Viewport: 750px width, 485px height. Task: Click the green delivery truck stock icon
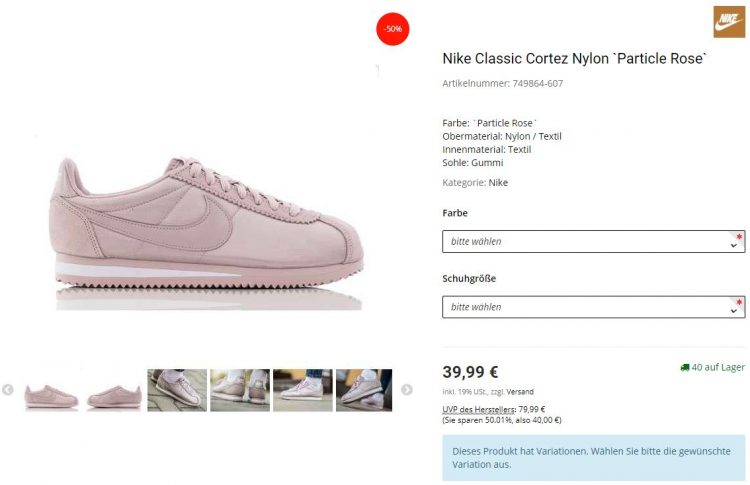tap(684, 367)
